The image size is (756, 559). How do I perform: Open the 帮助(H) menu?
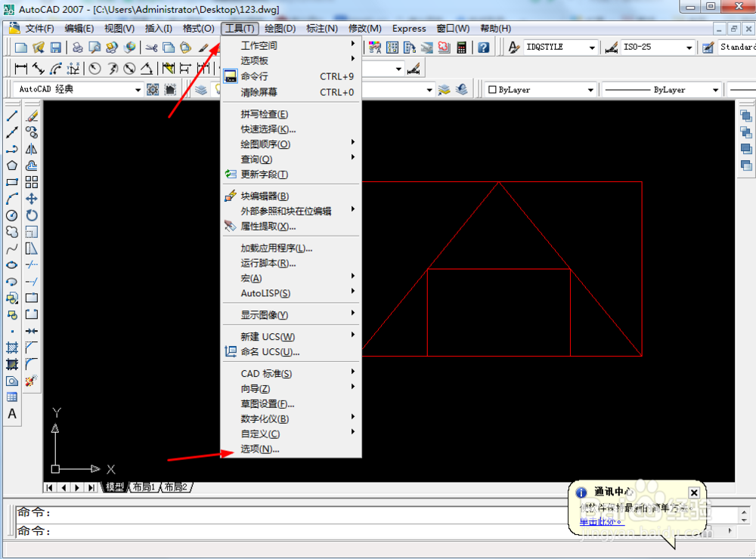[x=495, y=29]
